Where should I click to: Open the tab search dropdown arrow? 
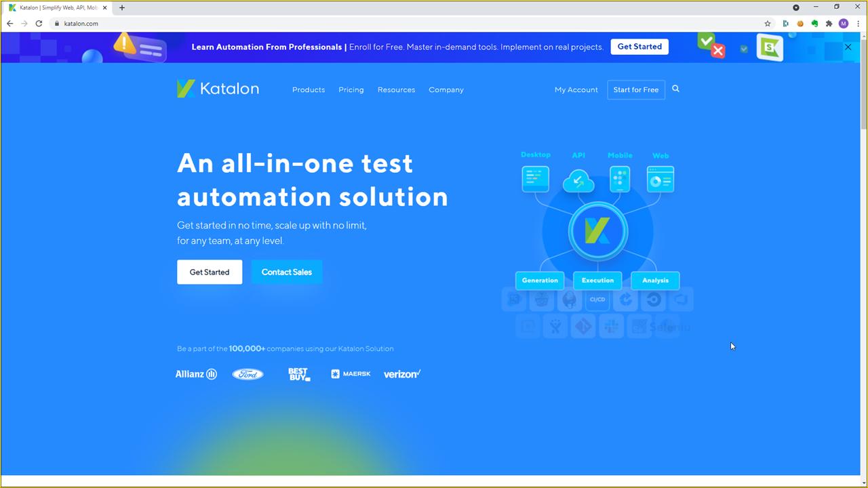[796, 7]
